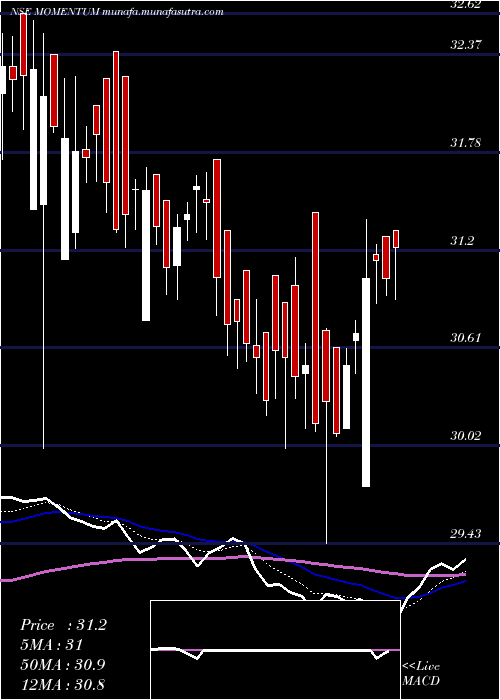Click the 30.61 price level label
This screenshot has width=500, height=700.
(466, 338)
